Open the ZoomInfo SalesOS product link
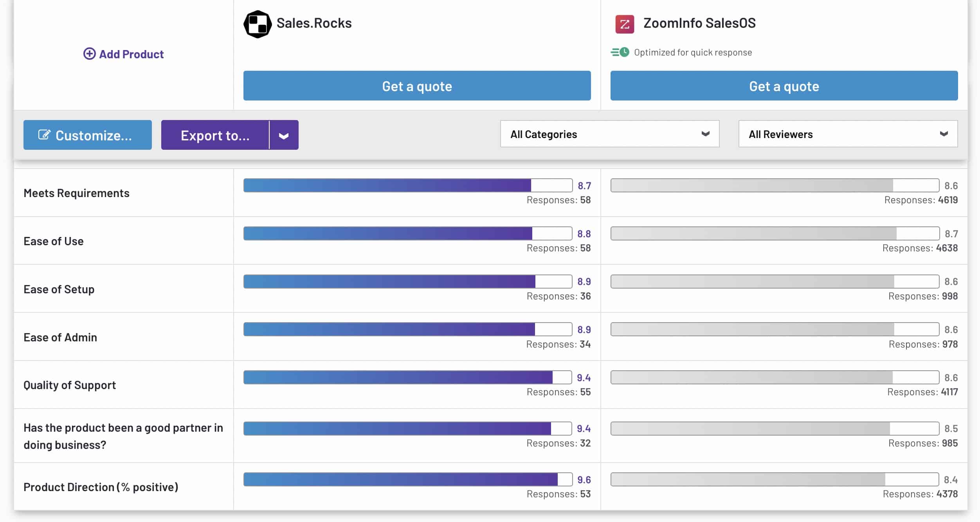Viewport: 980px width, 522px height. 699,23
